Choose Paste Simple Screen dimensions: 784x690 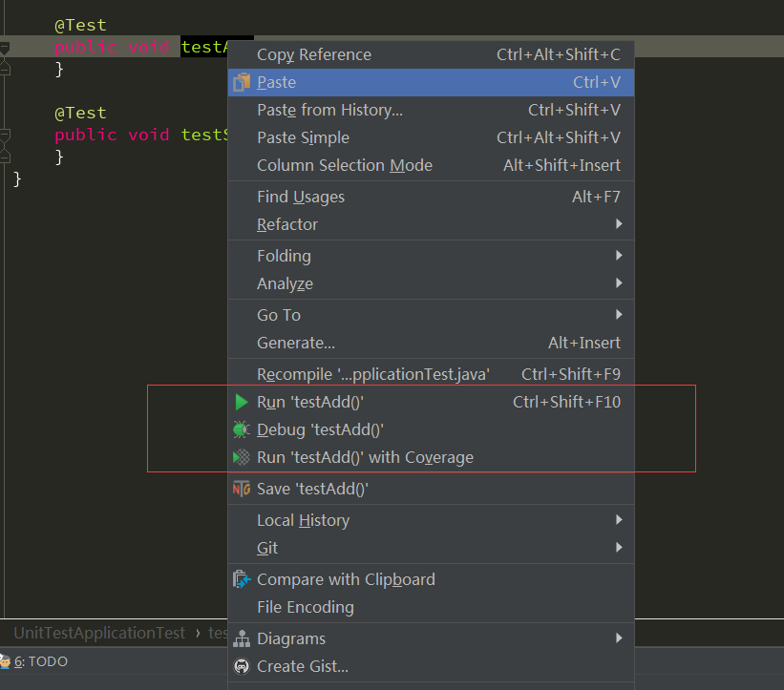(x=431, y=137)
